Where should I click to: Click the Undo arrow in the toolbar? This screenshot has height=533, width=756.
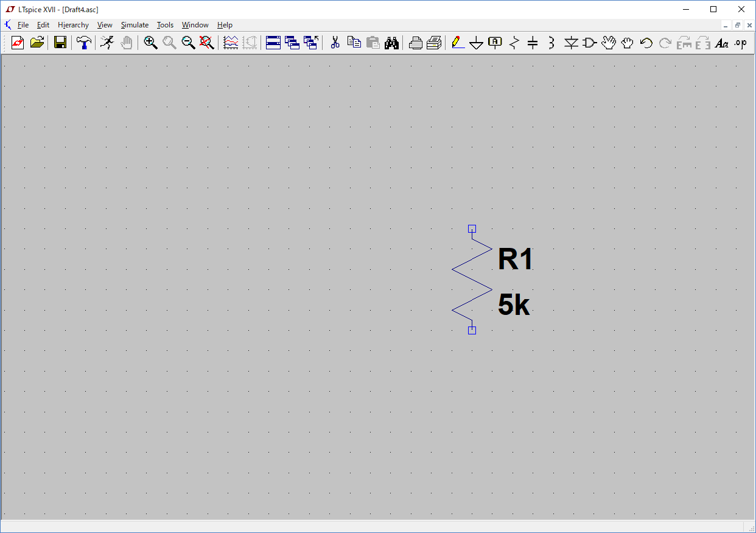pyautogui.click(x=646, y=43)
